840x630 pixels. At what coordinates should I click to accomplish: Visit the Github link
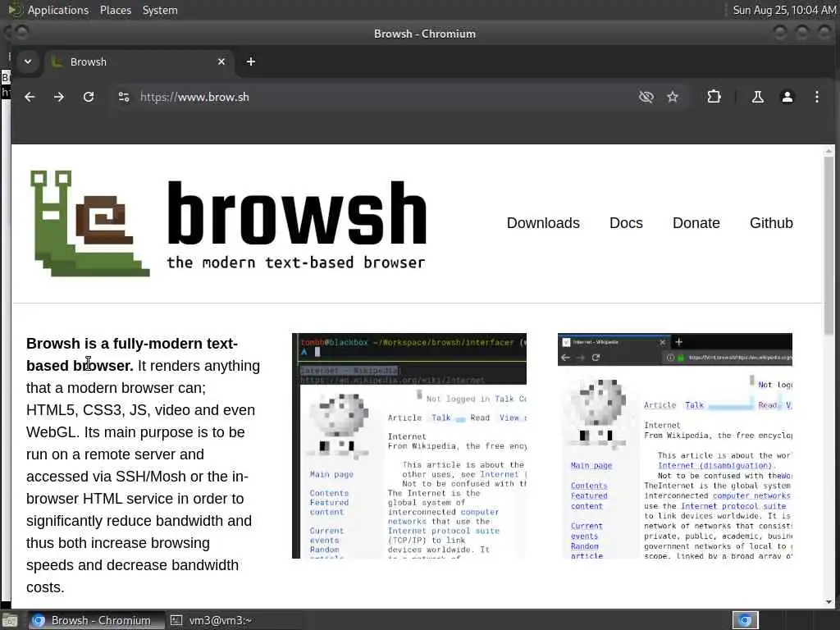point(771,223)
